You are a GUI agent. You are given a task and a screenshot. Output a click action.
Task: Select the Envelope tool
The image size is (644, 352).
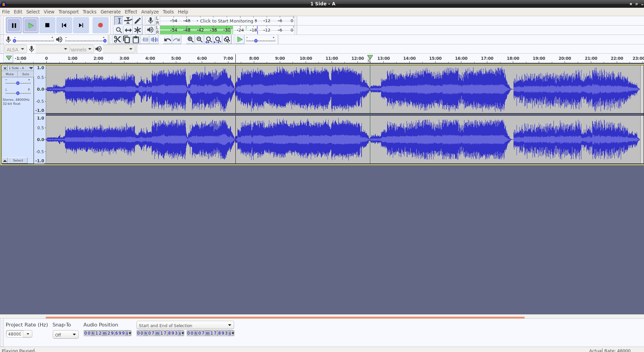128,21
